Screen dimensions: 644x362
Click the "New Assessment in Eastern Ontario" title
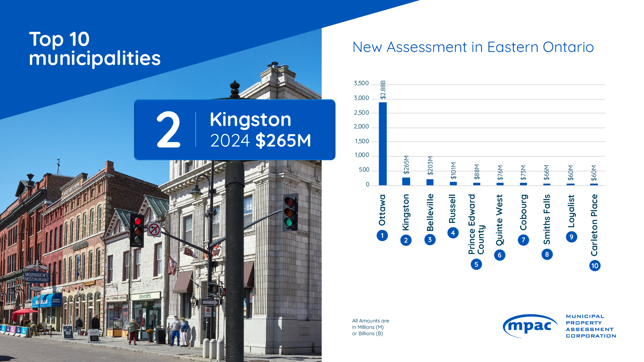[473, 47]
